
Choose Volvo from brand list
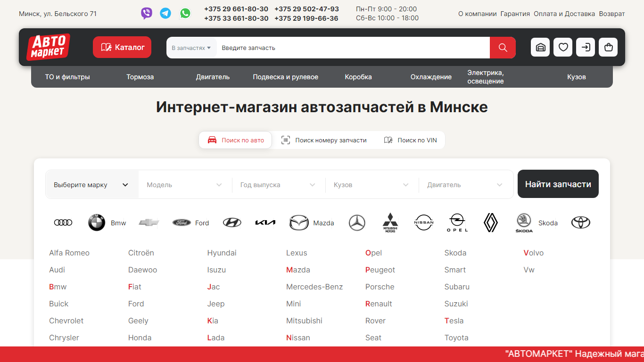coord(534,253)
